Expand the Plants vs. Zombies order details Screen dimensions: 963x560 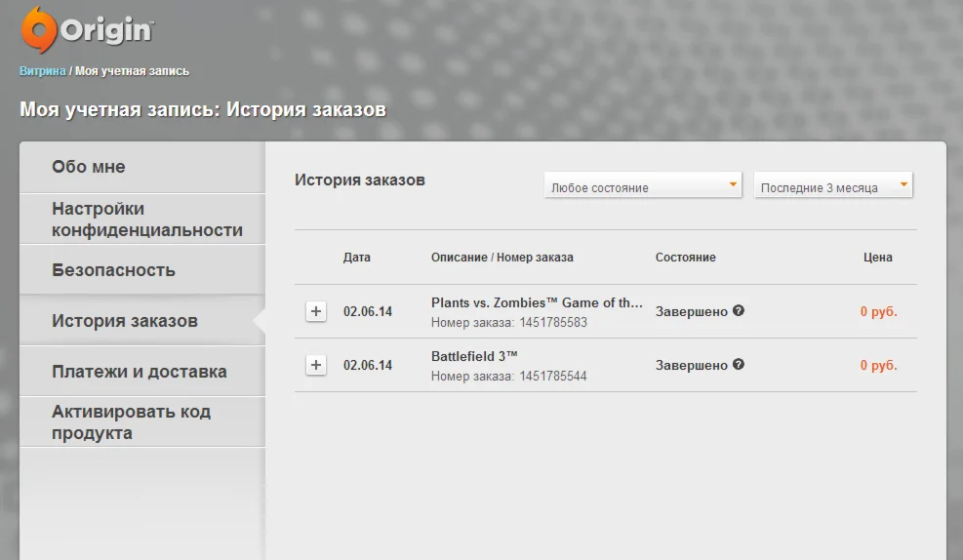[x=316, y=311]
